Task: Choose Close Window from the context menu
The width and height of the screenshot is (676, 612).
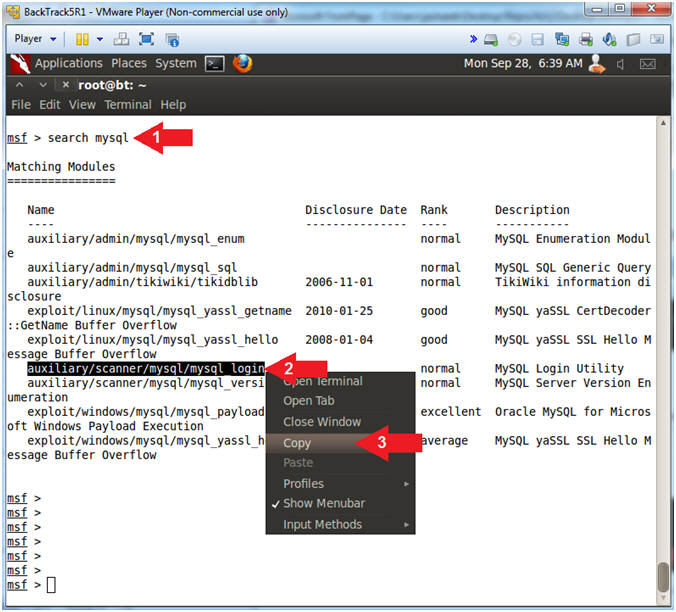Action: (340, 422)
